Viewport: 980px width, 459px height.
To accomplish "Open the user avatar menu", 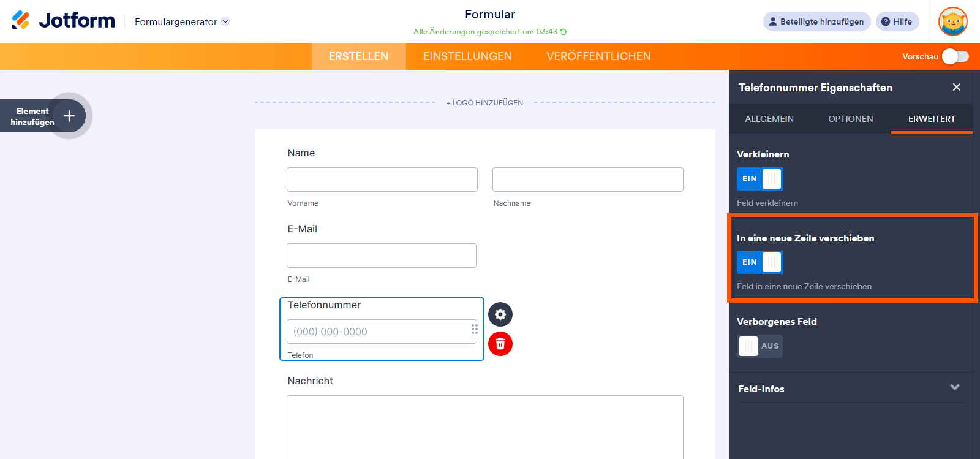I will point(952,21).
